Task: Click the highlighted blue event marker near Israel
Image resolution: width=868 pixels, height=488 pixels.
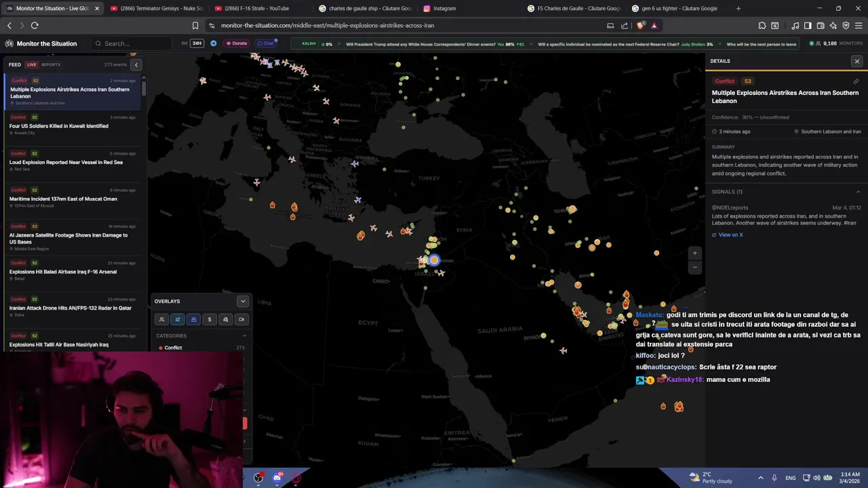Action: pyautogui.click(x=434, y=260)
